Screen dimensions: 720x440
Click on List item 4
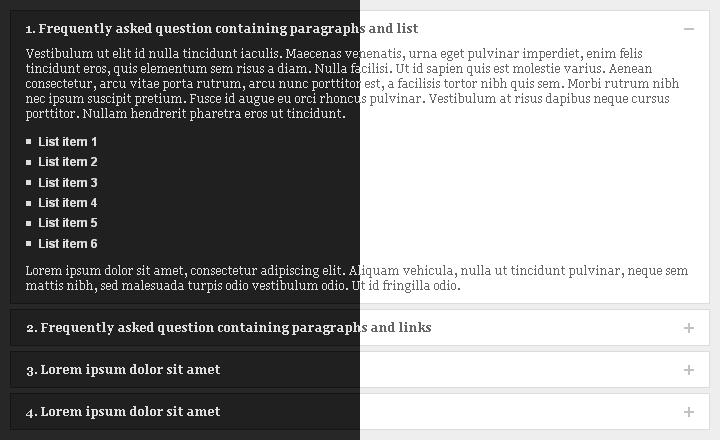68,203
